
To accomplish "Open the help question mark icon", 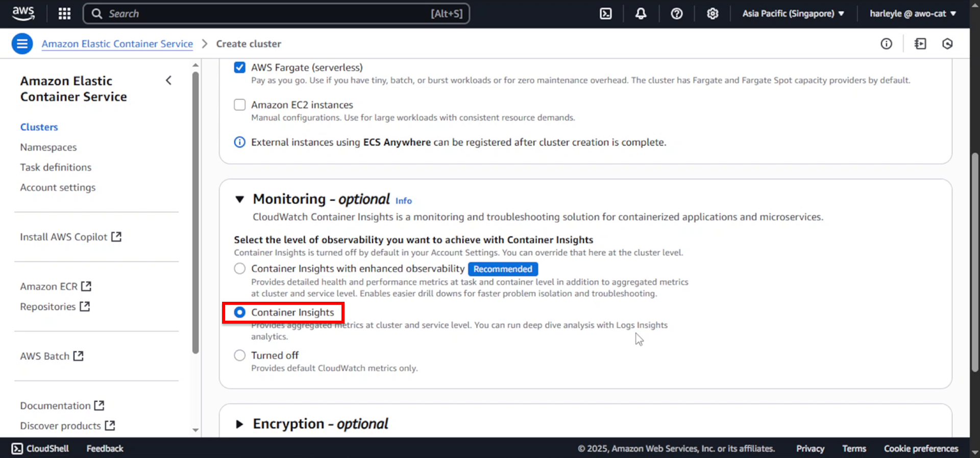I will coord(676,14).
